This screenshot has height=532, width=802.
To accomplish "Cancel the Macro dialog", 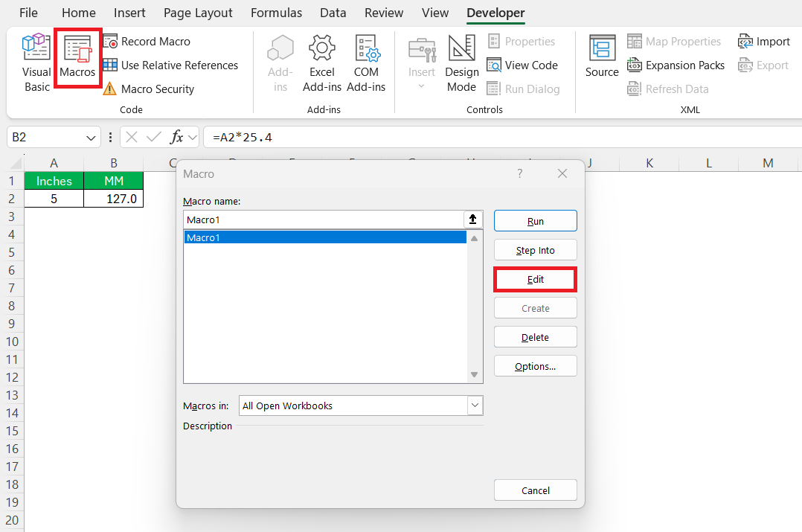I will click(x=536, y=490).
